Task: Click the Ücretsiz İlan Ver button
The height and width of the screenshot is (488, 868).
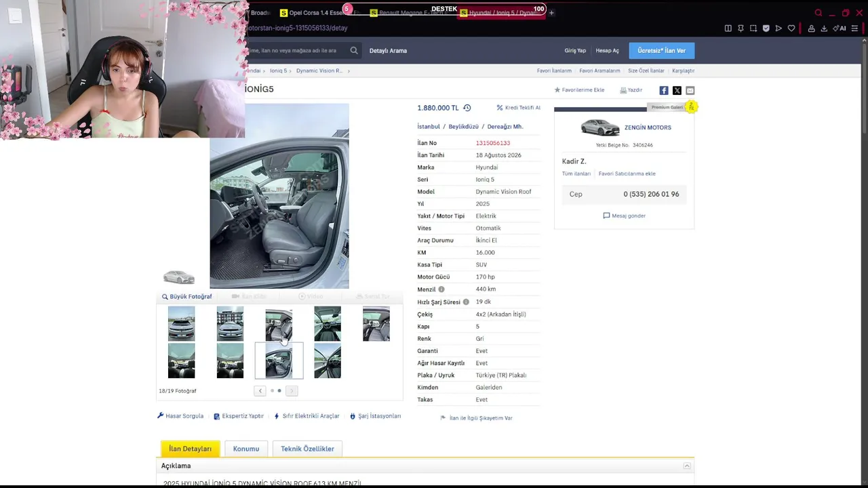Action: coord(661,50)
